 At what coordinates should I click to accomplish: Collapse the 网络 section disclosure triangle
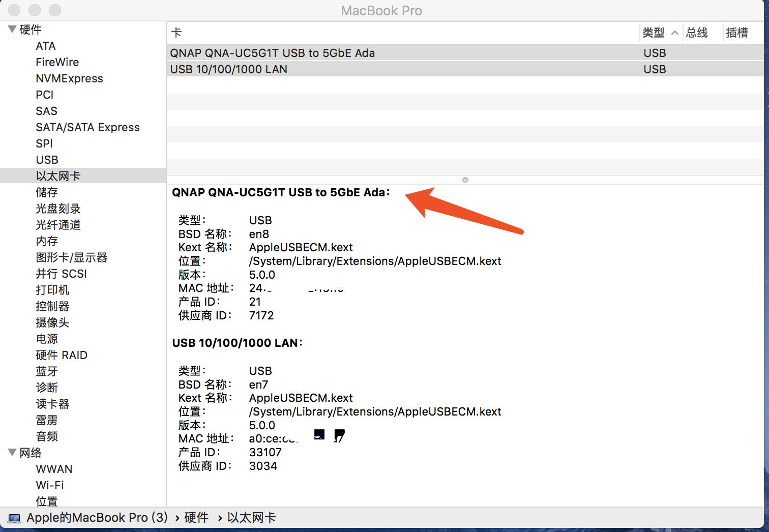tap(11, 453)
